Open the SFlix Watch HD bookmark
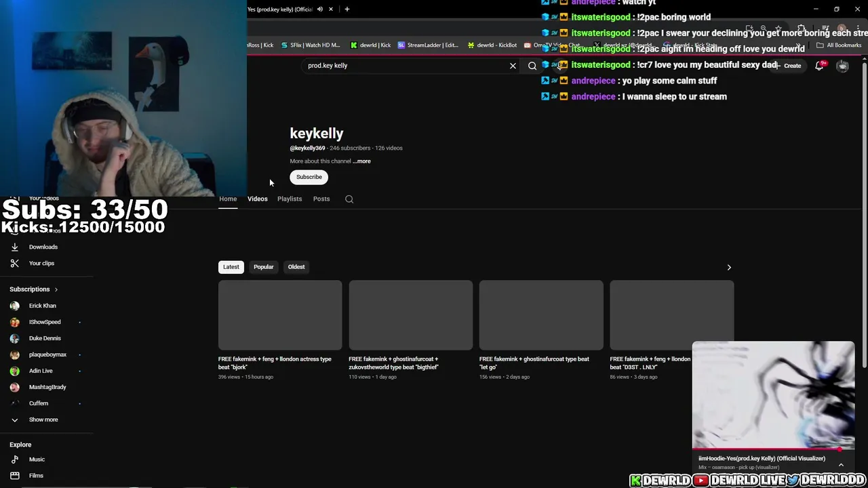This screenshot has height=488, width=868. 311,45
